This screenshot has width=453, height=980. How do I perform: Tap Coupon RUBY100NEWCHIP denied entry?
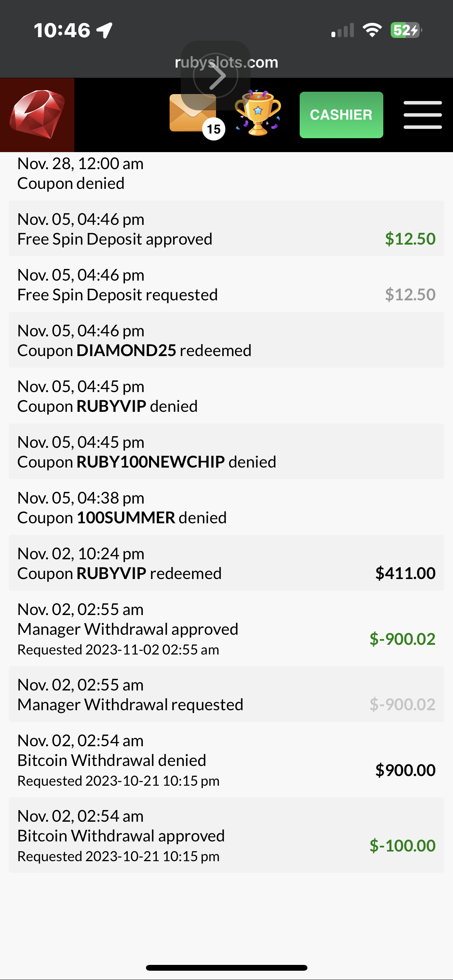pos(226,452)
